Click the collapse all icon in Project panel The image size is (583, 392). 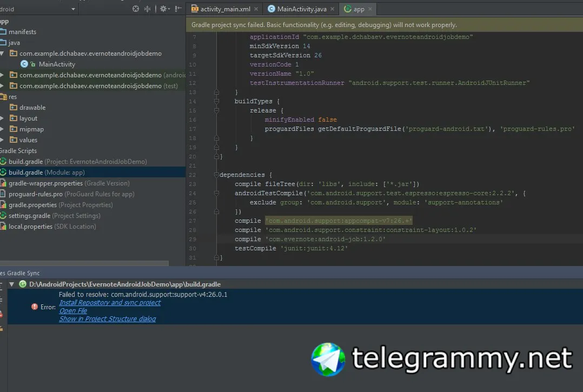(147, 9)
